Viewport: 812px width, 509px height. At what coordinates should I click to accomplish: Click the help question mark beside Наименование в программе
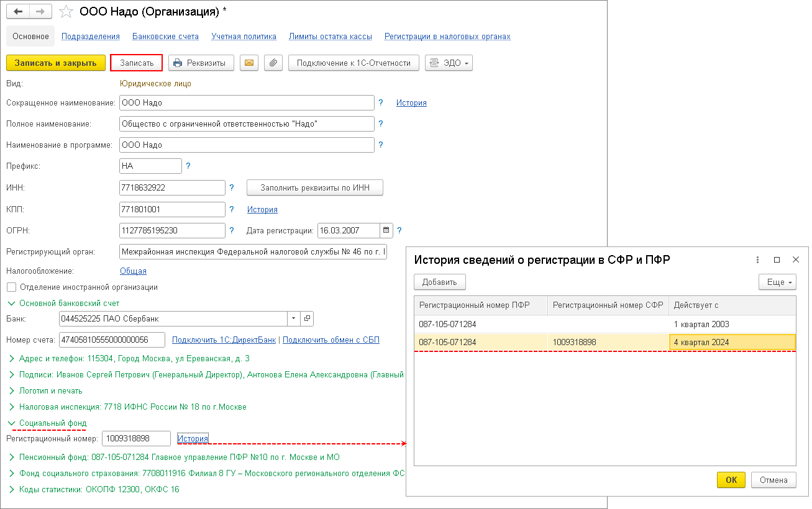click(x=381, y=145)
